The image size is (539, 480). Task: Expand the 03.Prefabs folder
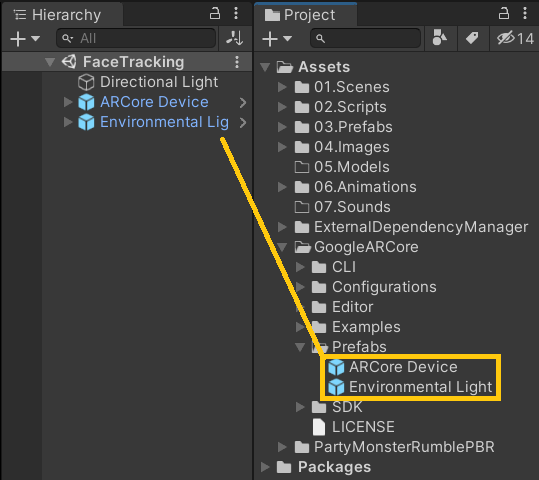(282, 127)
